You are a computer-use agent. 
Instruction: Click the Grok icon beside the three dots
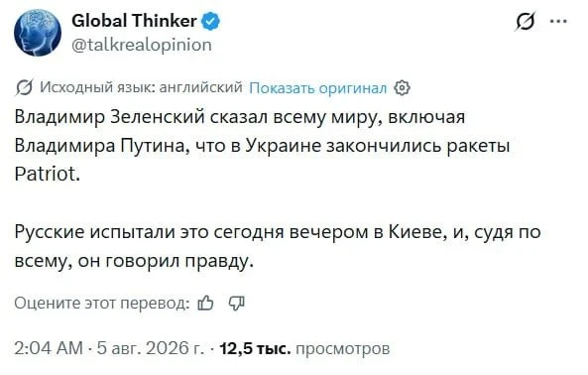point(525,22)
